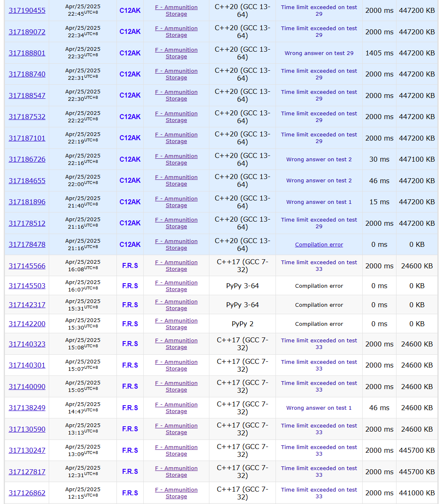Select 'Compilation error' verdict for 317142200
The height and width of the screenshot is (504, 444).
point(319,324)
